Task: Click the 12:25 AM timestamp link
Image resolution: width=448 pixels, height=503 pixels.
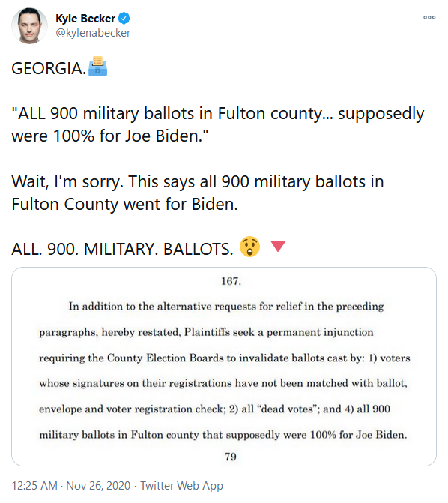Action: click(x=34, y=485)
